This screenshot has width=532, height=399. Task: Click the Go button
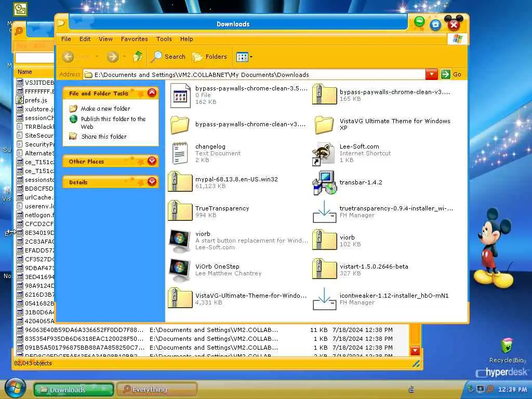(451, 74)
